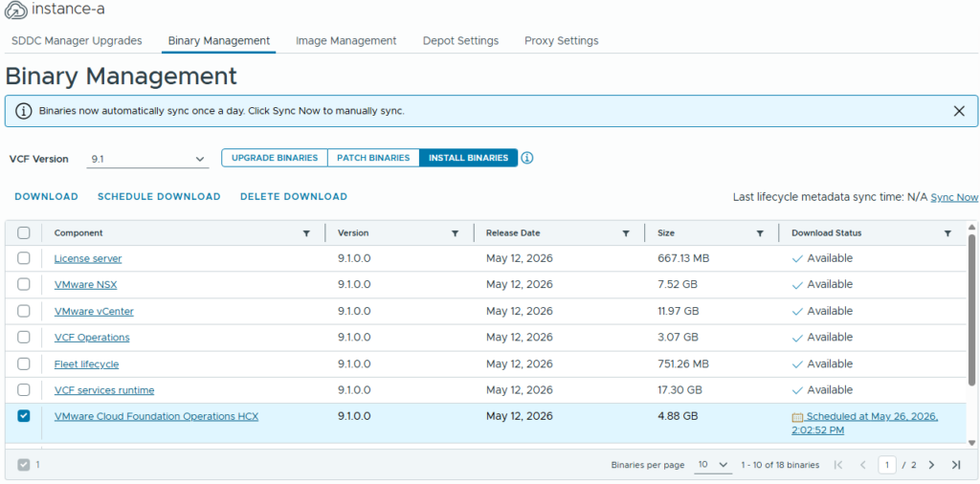Open the Depot Settings tab
Screen dimensions: 980x484
460,40
